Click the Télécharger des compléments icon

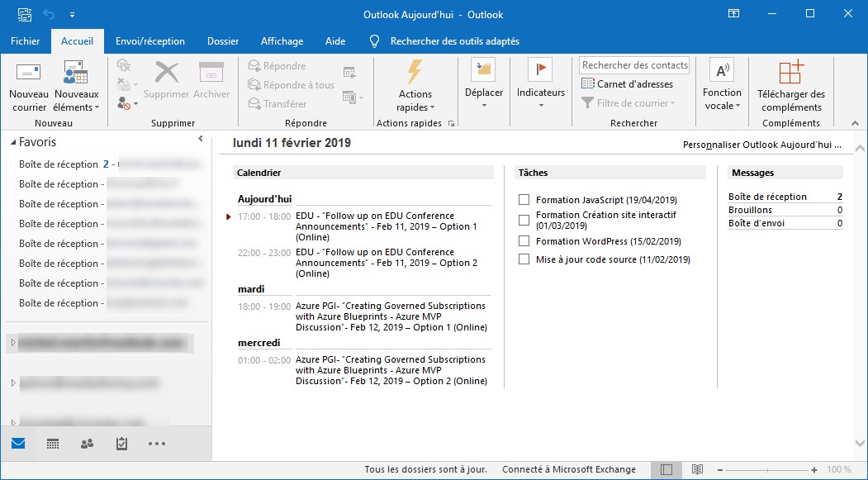tap(791, 73)
